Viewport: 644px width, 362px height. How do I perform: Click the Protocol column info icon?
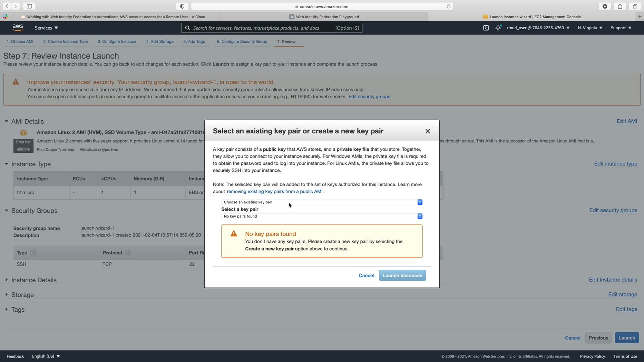point(128,253)
